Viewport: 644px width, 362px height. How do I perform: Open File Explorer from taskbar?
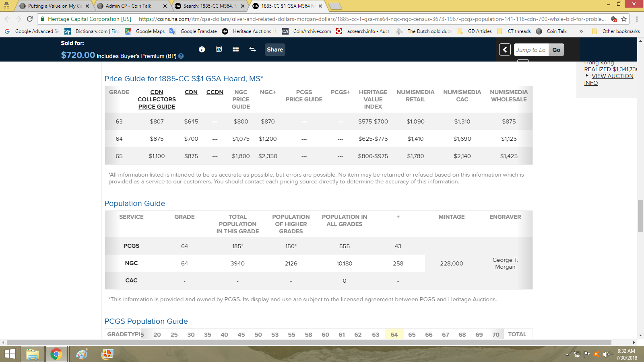coord(33,354)
